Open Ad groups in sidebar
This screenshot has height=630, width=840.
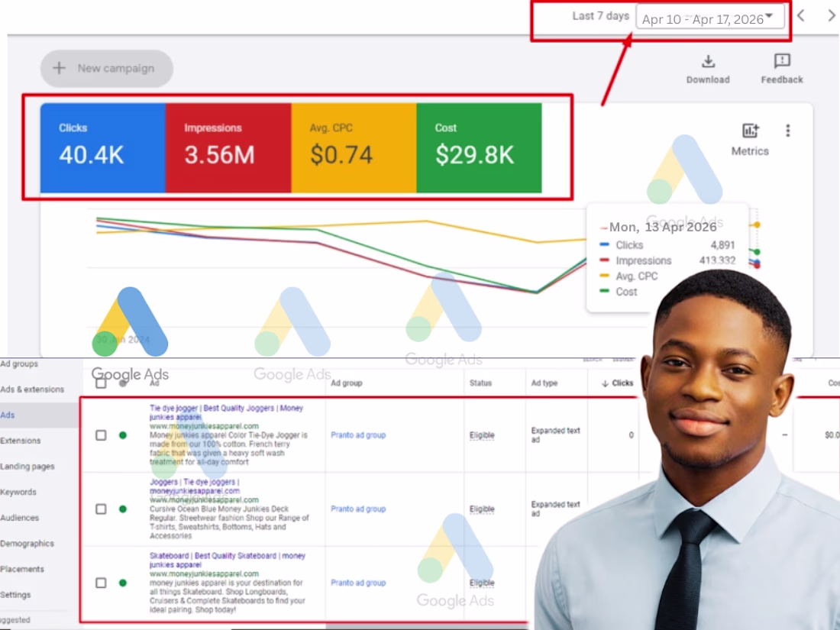19,363
